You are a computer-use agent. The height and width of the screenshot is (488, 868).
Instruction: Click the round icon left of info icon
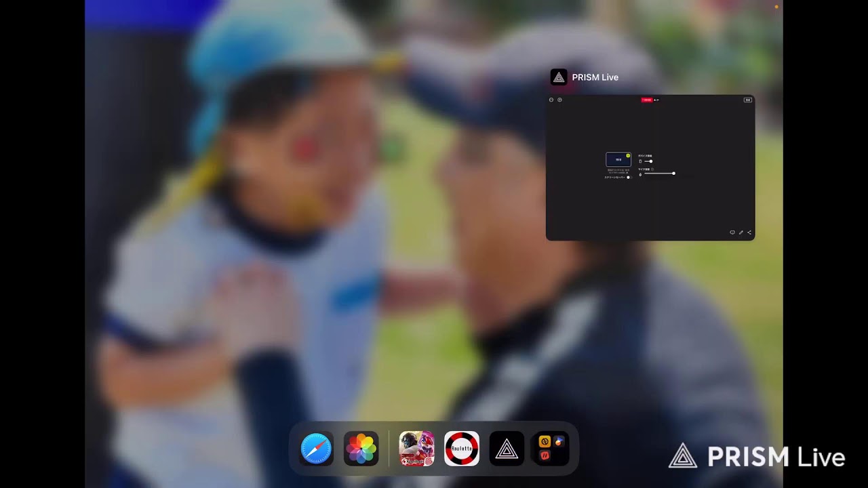(551, 100)
